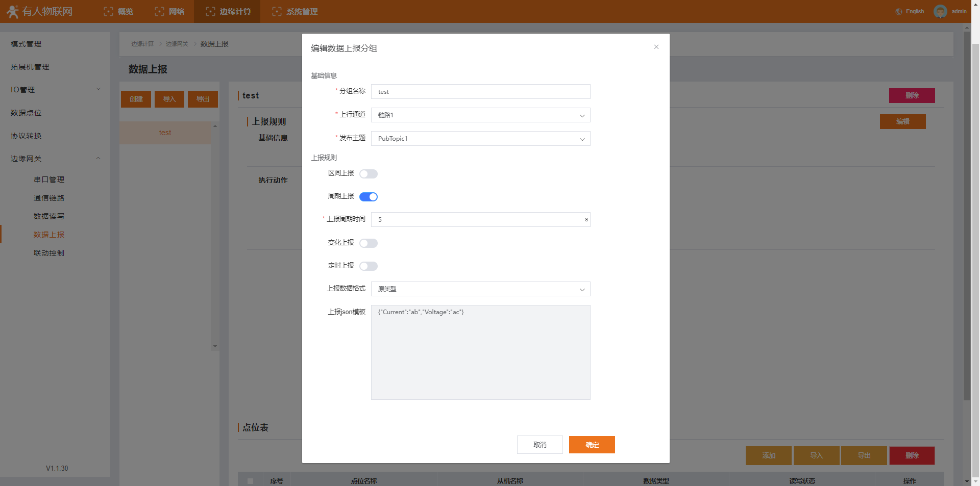Click the globe icon beside English
980x486 pixels.
pyautogui.click(x=899, y=11)
